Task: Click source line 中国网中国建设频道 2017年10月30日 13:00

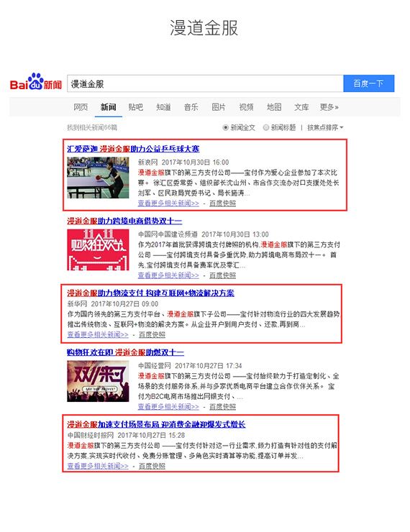Action: [x=204, y=234]
